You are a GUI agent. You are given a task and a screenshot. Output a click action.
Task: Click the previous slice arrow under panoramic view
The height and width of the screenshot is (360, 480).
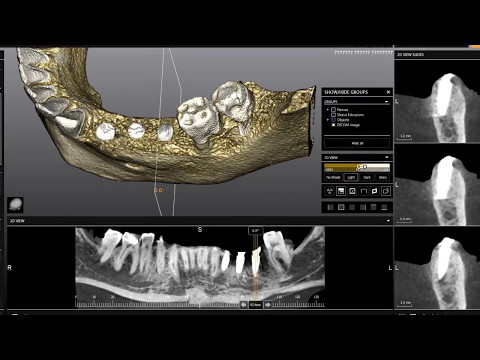point(244,305)
